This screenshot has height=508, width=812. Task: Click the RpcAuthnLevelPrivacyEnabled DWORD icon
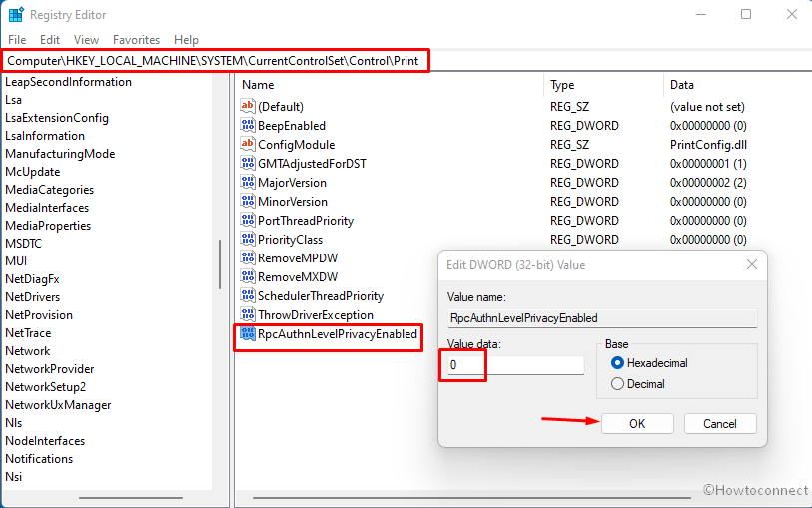point(248,334)
